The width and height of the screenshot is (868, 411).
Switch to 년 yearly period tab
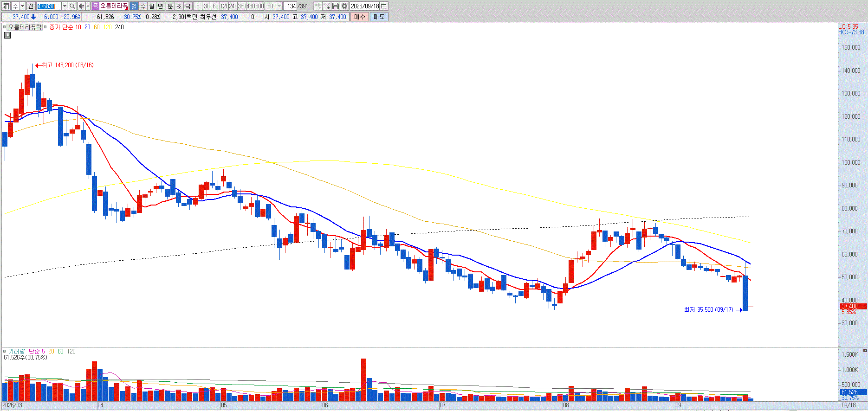160,6
